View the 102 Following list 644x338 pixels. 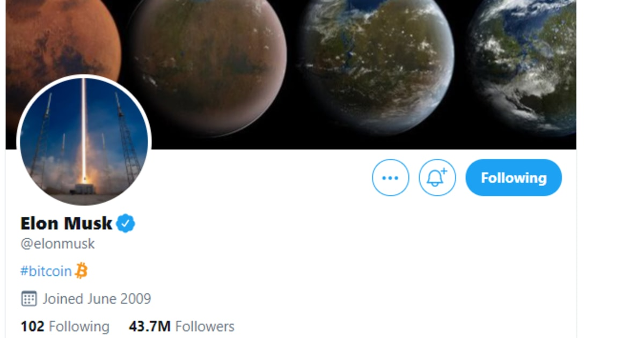pyautogui.click(x=65, y=326)
